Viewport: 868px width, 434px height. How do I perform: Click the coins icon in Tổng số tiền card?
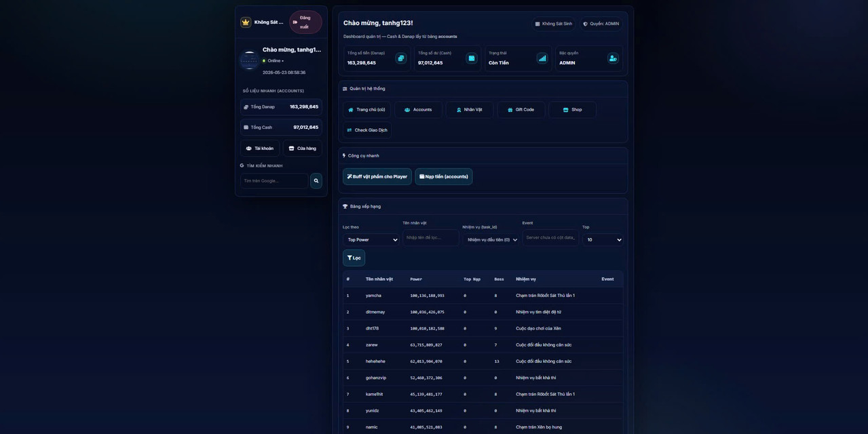click(401, 58)
